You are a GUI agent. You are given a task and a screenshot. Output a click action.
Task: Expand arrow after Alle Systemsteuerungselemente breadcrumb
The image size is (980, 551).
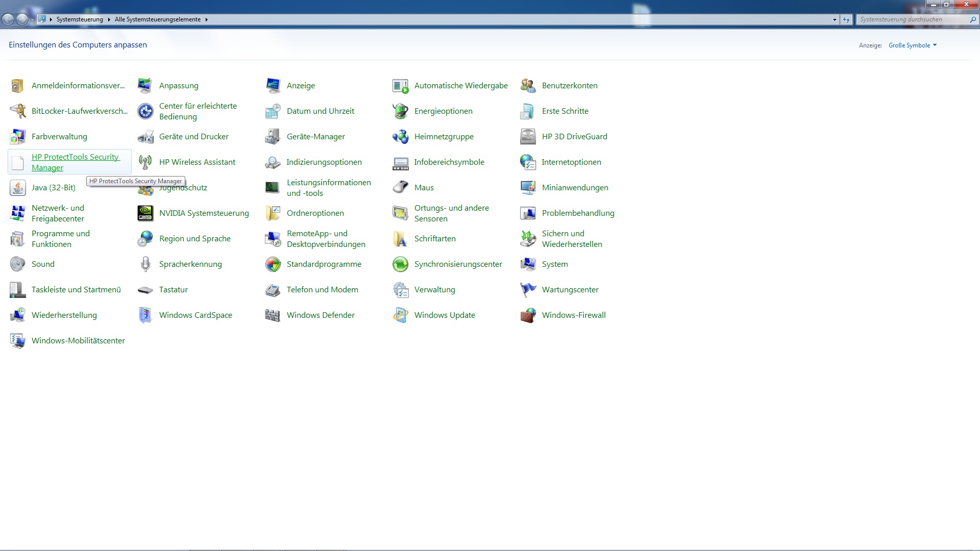click(x=207, y=20)
